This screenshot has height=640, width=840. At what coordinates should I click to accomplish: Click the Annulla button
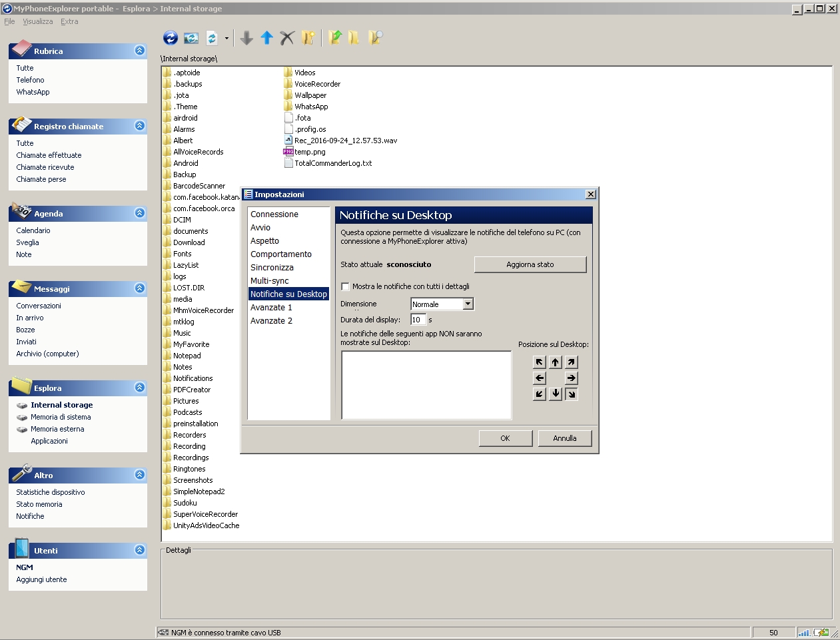[x=565, y=438]
